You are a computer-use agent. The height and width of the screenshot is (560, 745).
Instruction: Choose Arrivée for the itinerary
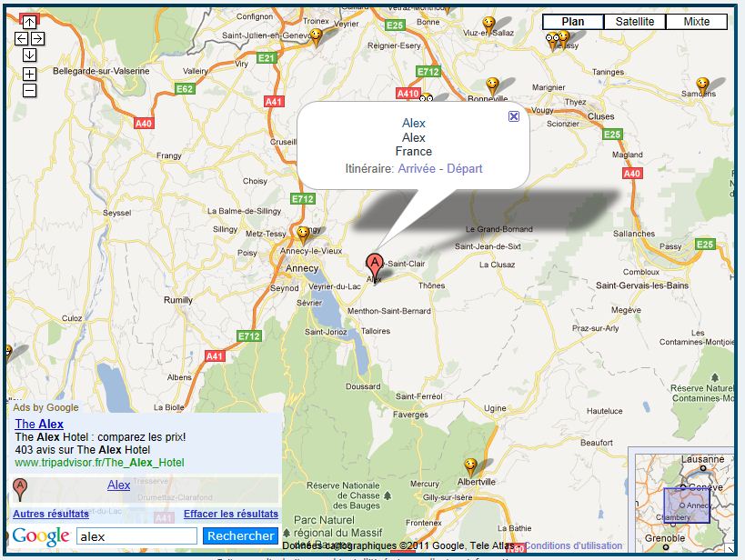point(417,168)
